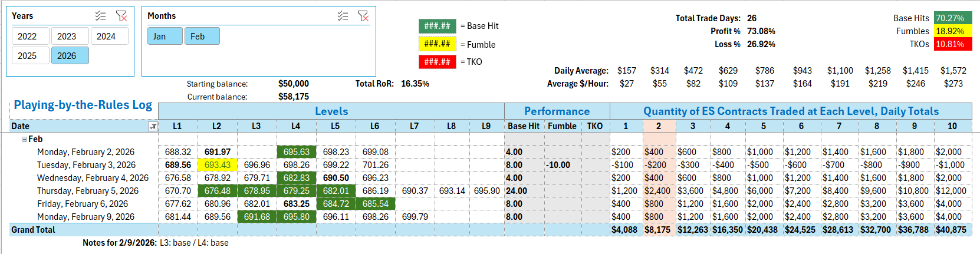Open the Date column filter dropdown
This screenshot has width=980, height=254.
[153, 126]
